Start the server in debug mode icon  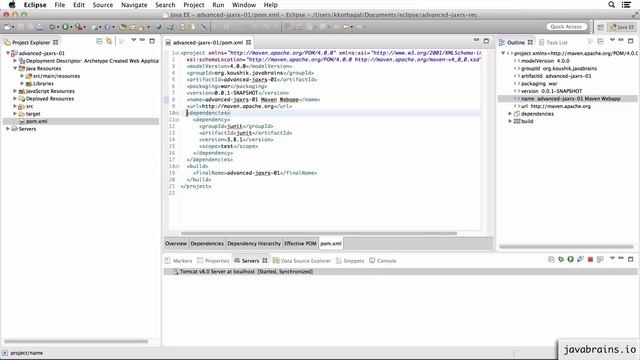(x=561, y=259)
